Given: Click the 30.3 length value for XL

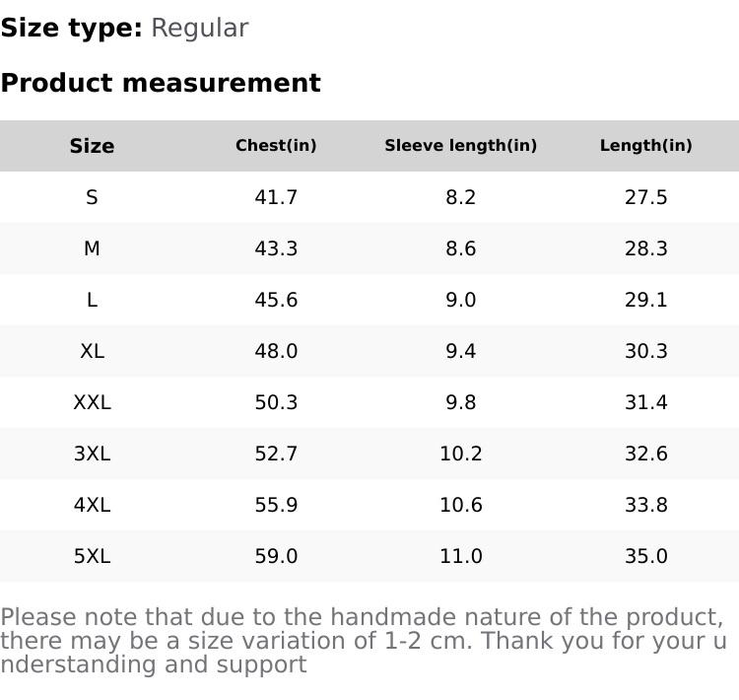Looking at the screenshot, I should pos(645,351).
